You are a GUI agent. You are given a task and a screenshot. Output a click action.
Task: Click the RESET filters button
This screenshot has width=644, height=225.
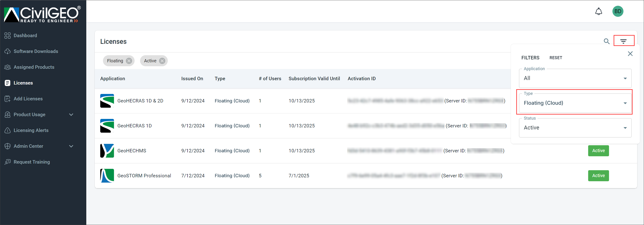click(x=556, y=58)
